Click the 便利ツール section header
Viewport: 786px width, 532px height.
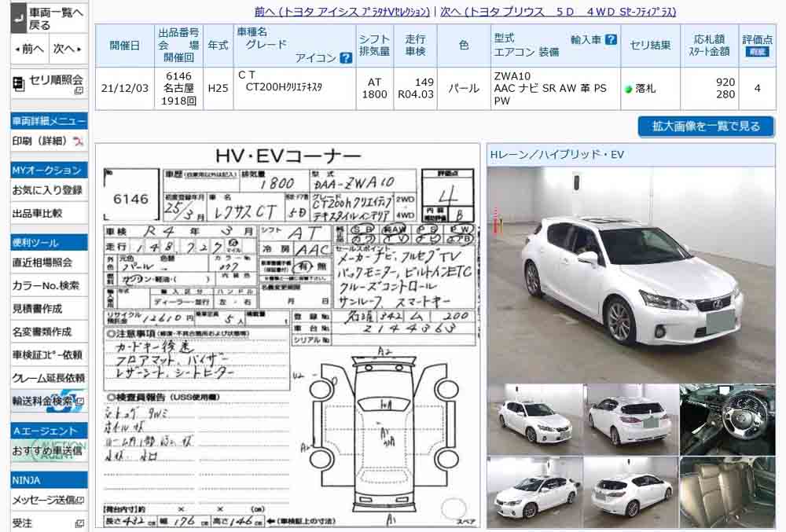click(49, 243)
